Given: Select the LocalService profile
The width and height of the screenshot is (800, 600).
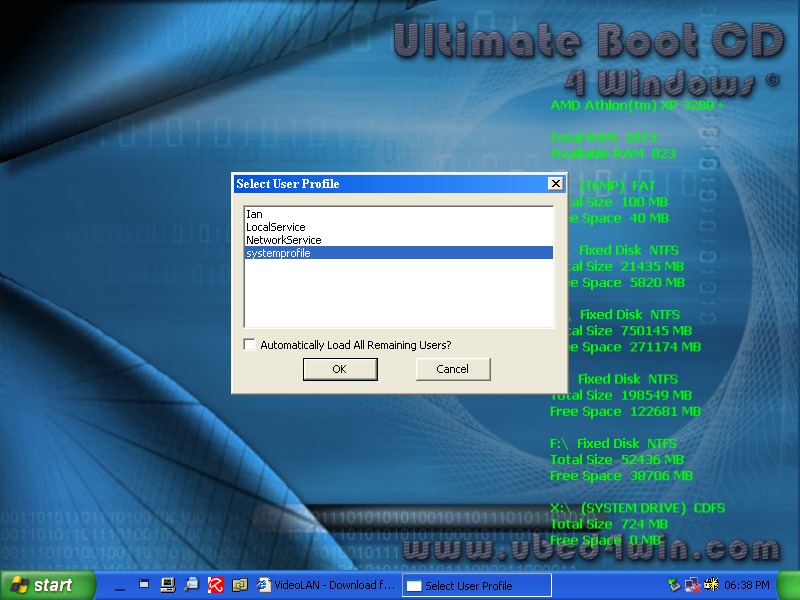Looking at the screenshot, I should pos(276,227).
